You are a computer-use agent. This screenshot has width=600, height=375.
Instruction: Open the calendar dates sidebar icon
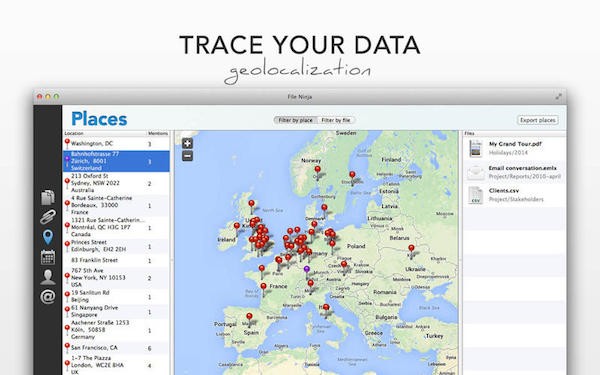[48, 257]
